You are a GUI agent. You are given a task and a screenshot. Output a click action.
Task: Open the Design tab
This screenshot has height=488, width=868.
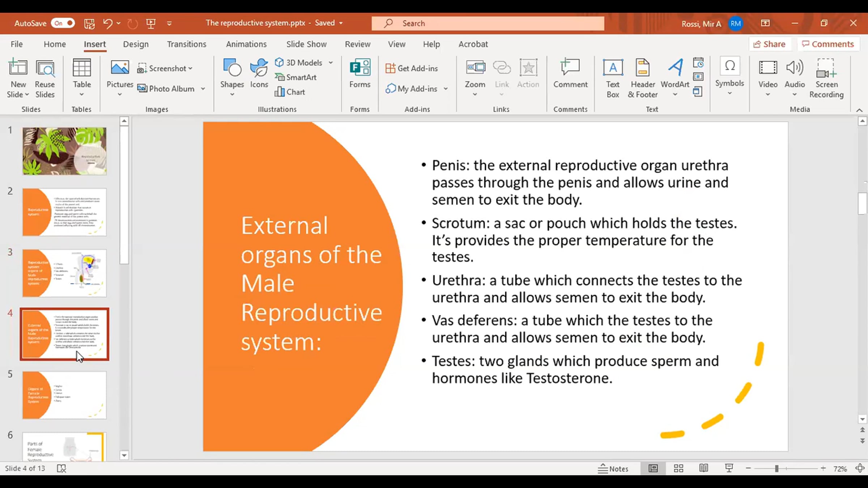[136, 44]
